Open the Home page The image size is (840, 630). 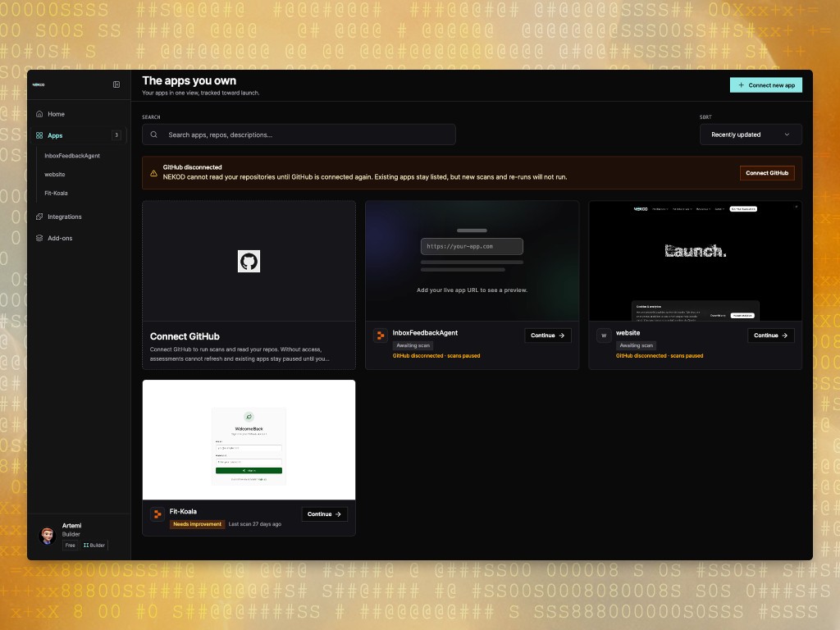coord(78,114)
